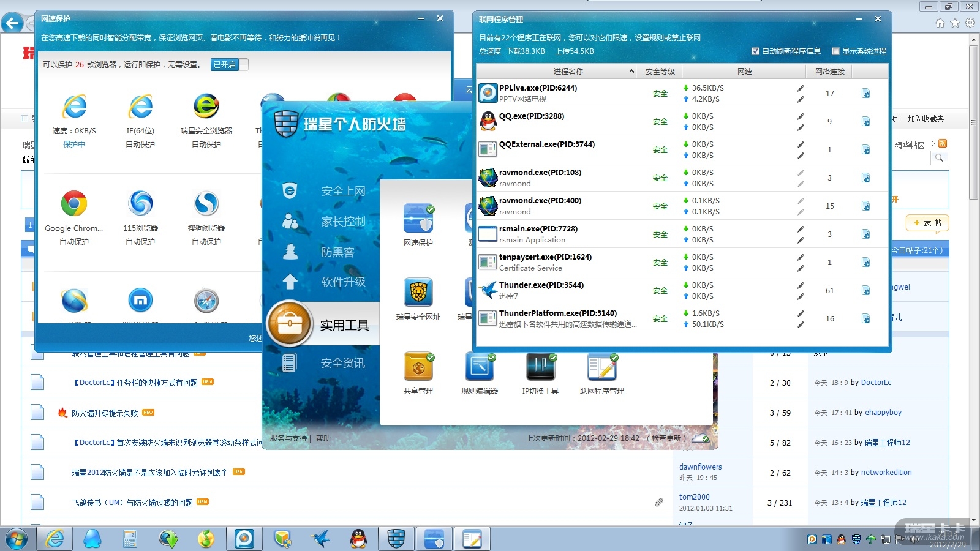Enable the 显示系统进程 checkbox
This screenshot has height=551, width=980.
[x=835, y=51]
